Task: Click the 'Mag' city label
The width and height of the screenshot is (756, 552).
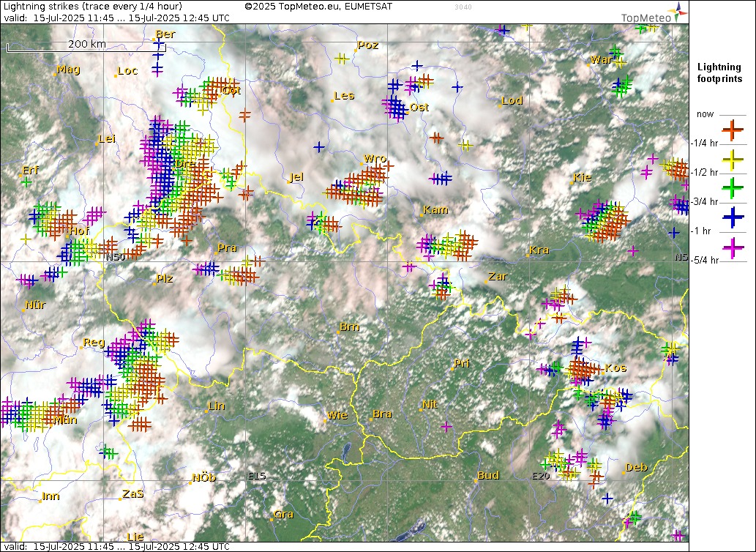Action: [69, 70]
